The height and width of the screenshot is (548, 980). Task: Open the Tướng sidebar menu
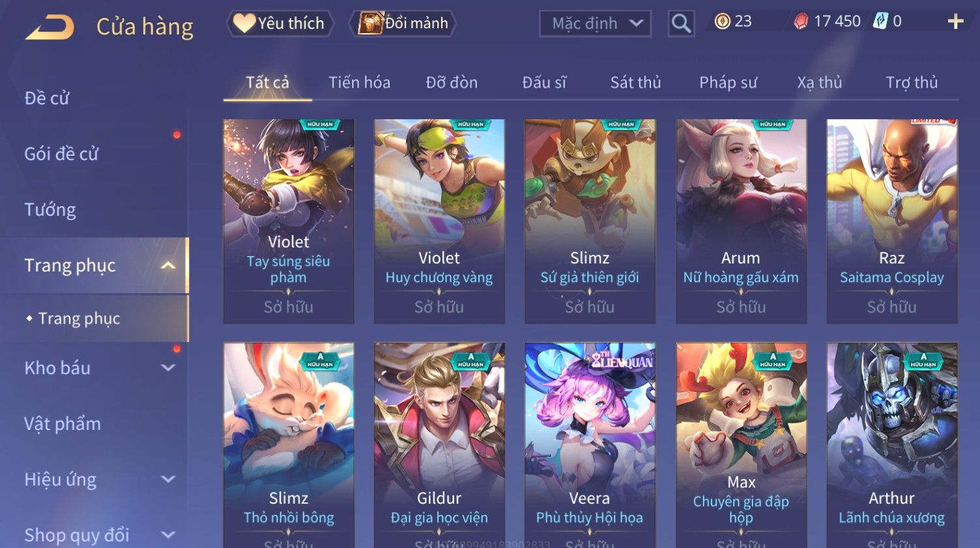(x=50, y=210)
